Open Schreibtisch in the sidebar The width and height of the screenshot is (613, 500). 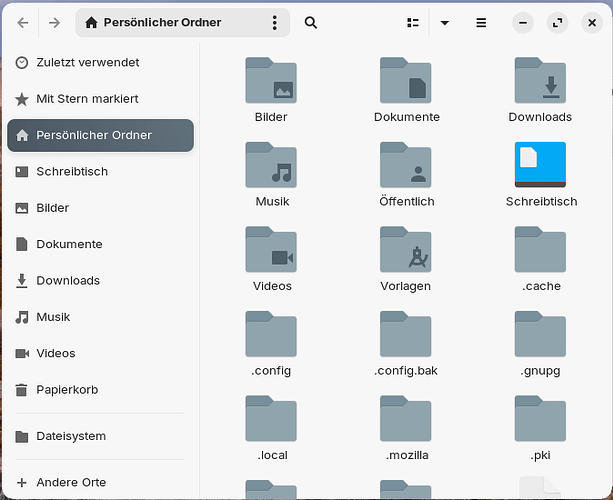point(100,172)
